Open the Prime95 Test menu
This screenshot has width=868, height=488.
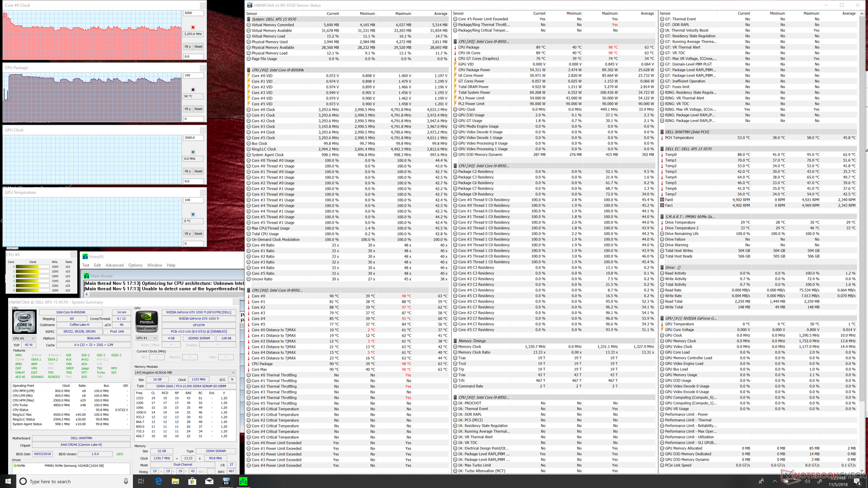[x=86, y=265]
